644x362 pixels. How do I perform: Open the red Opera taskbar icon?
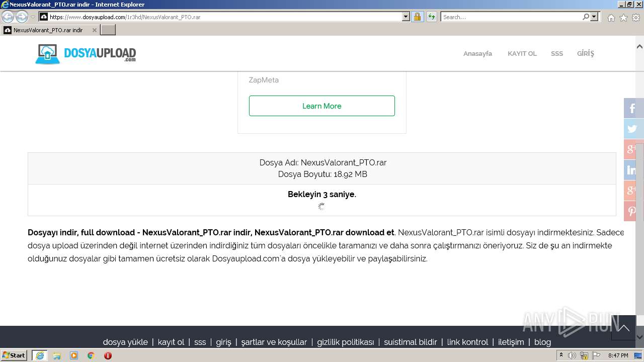[108, 355]
